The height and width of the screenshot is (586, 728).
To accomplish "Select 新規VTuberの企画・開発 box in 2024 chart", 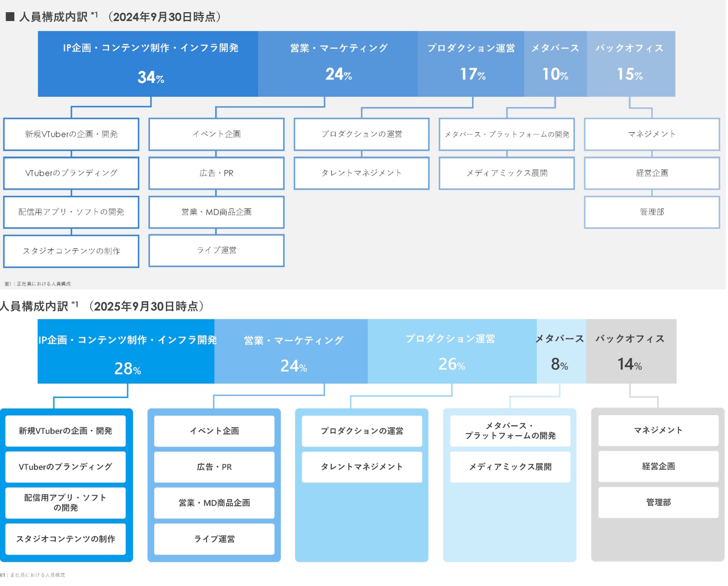I will pos(71,134).
